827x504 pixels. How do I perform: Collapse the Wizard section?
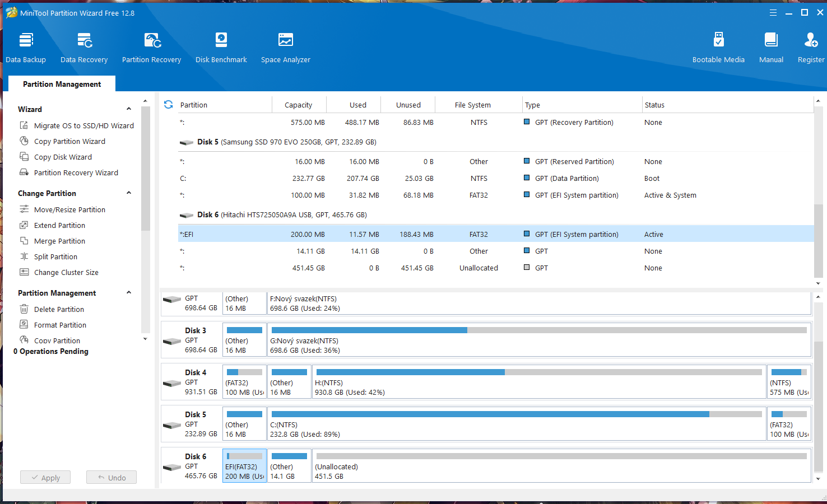click(x=129, y=109)
